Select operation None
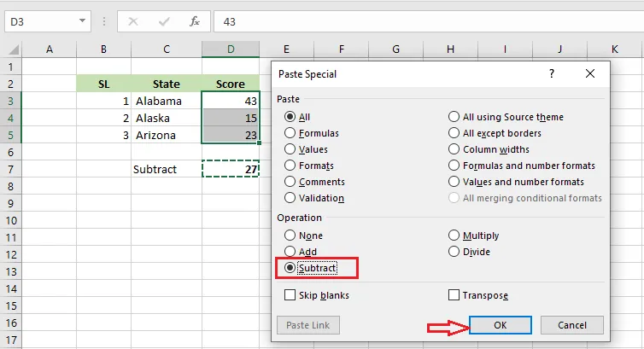The image size is (644, 349). point(303,236)
